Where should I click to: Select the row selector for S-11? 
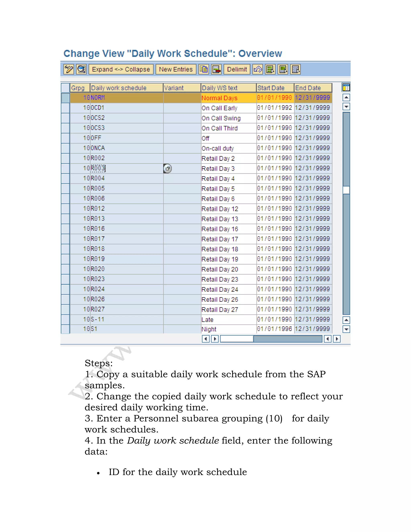point(65,320)
